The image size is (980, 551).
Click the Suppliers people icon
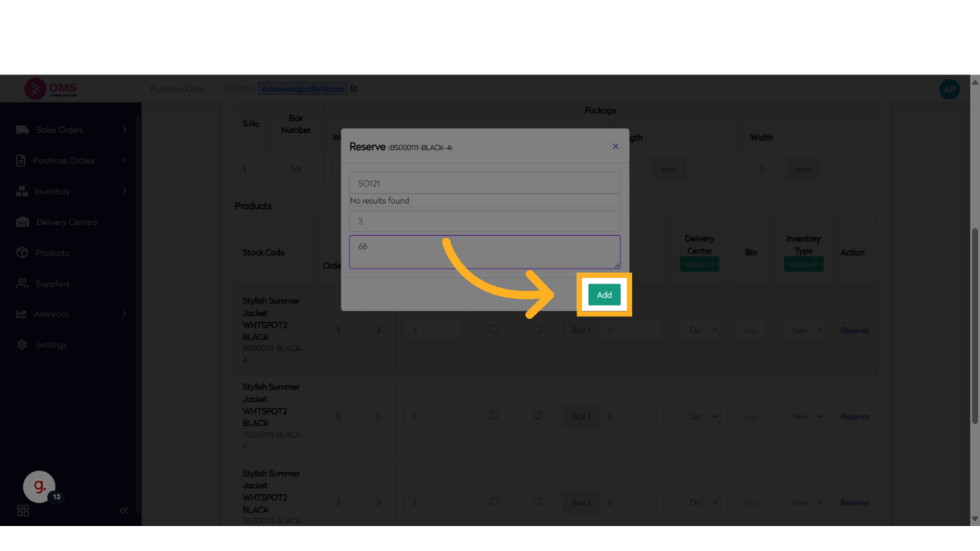[x=22, y=283]
